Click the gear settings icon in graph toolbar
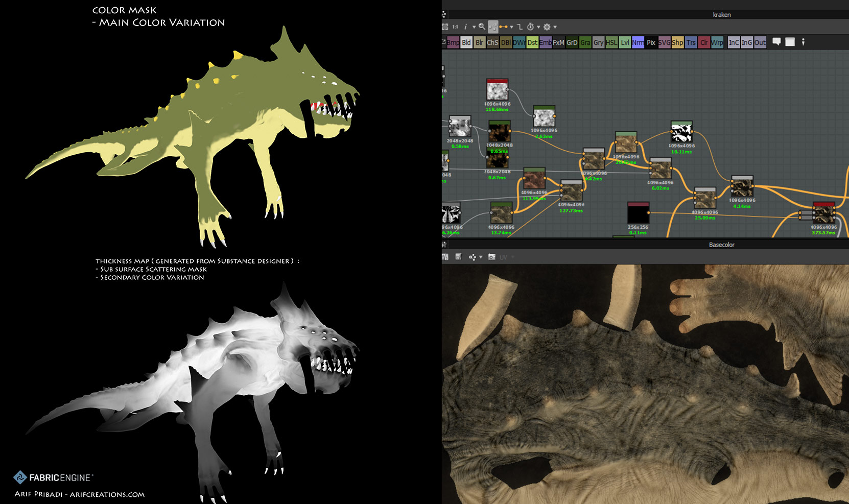Screen dimensions: 849x504 coord(547,27)
